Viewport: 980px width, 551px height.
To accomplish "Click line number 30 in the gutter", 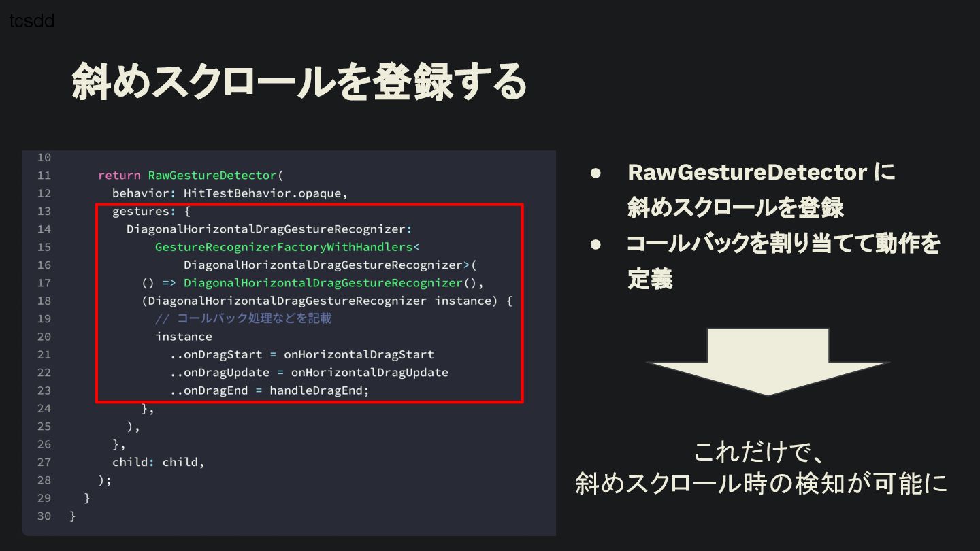I will point(44,516).
